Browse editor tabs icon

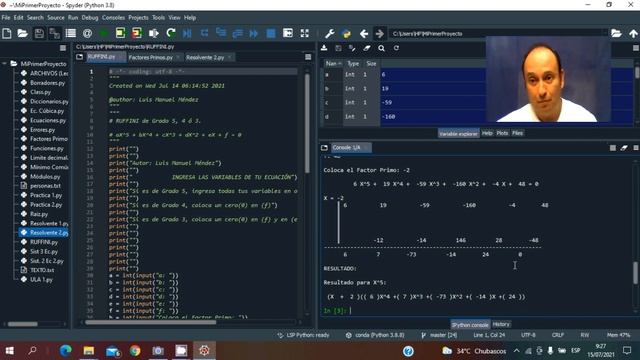click(x=80, y=57)
